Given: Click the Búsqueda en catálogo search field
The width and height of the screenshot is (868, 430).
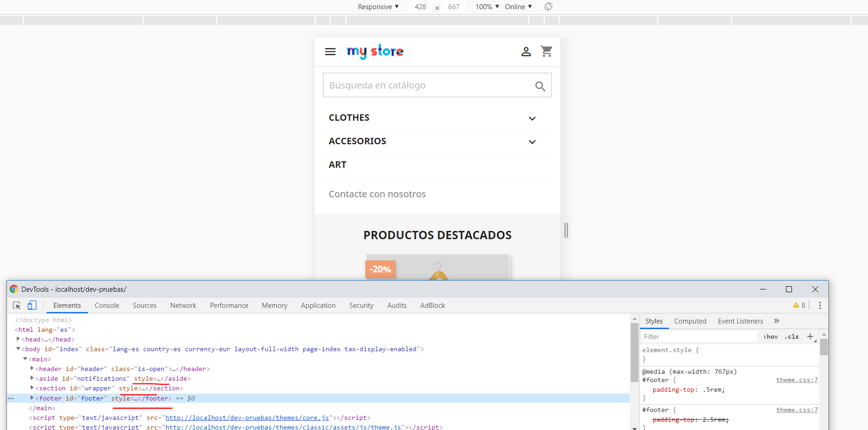Looking at the screenshot, I should point(437,85).
